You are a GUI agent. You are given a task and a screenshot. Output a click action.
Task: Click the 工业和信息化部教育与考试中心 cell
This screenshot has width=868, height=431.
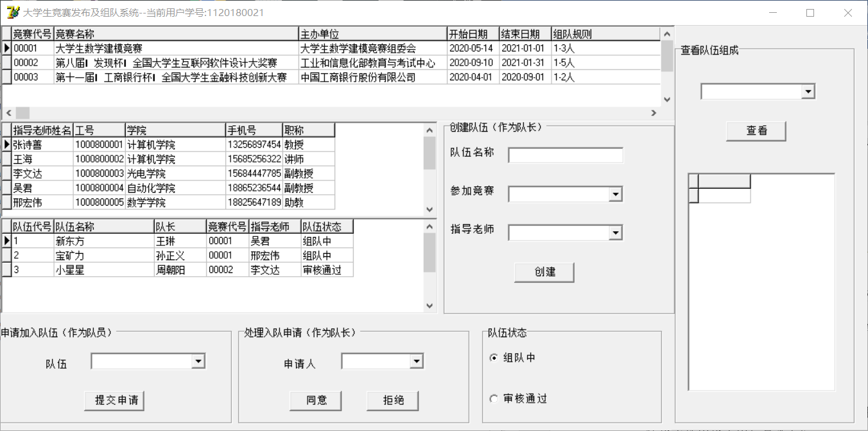click(x=373, y=63)
